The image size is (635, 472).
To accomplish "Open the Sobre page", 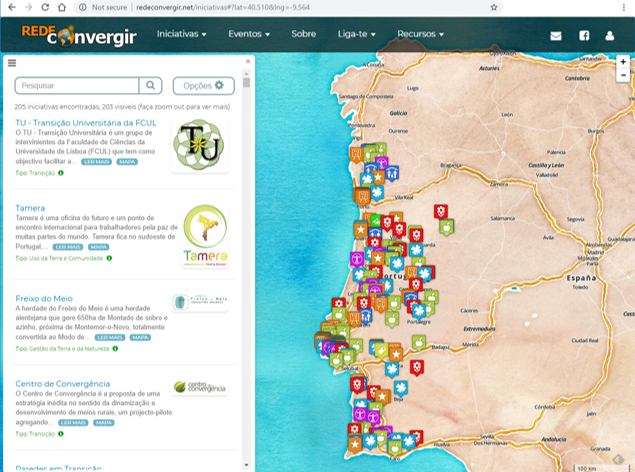I will point(303,34).
